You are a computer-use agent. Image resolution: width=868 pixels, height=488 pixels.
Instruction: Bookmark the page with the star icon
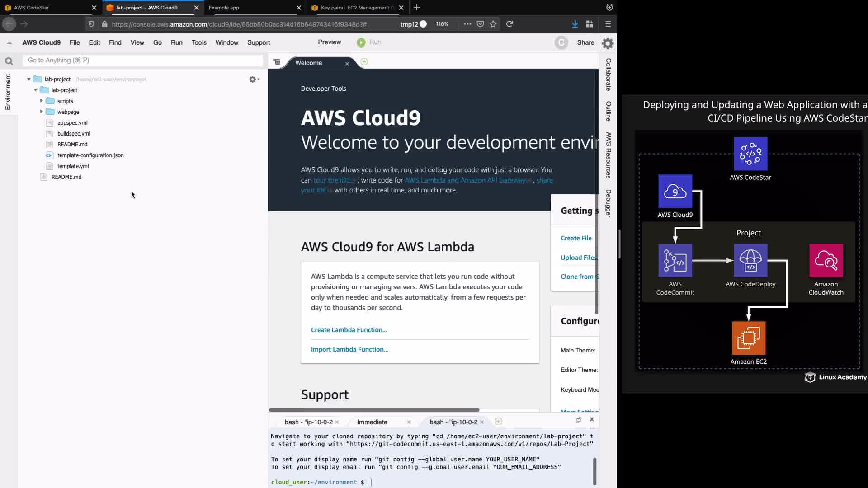click(x=493, y=24)
